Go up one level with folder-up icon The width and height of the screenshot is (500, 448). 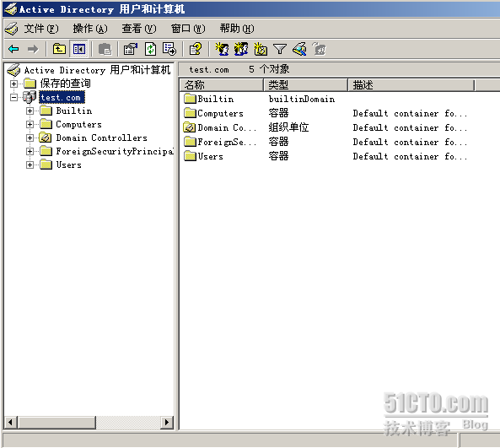tap(59, 49)
